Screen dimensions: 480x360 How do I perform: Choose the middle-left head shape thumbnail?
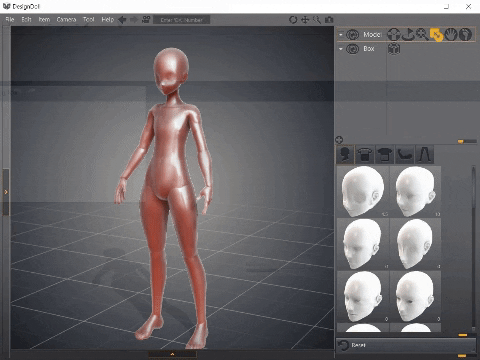pos(363,244)
